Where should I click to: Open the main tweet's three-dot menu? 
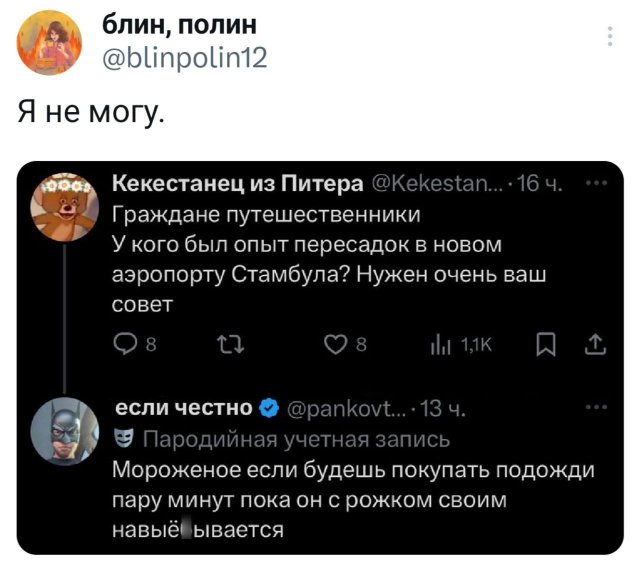point(611,37)
